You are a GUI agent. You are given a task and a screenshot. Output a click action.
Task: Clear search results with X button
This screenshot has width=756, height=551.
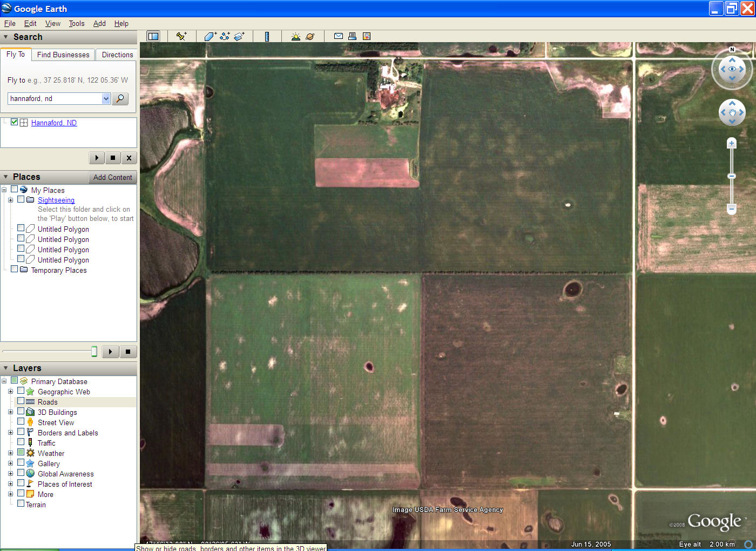(129, 158)
